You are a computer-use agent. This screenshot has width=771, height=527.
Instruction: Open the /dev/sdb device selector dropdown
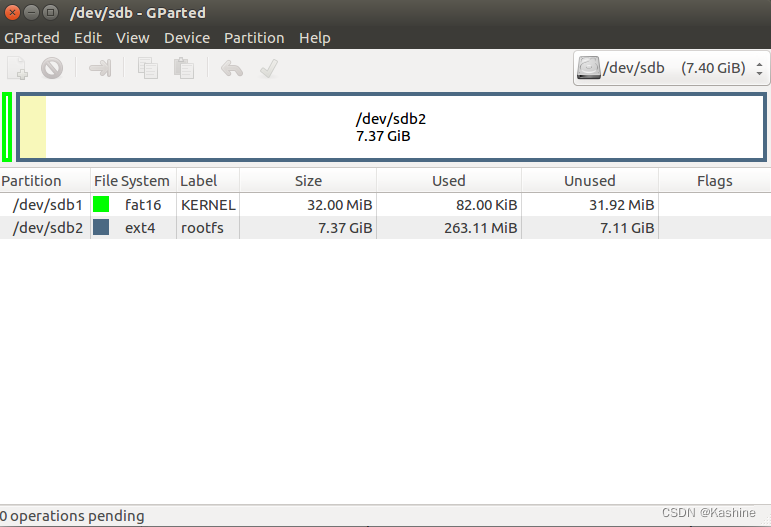tap(671, 69)
